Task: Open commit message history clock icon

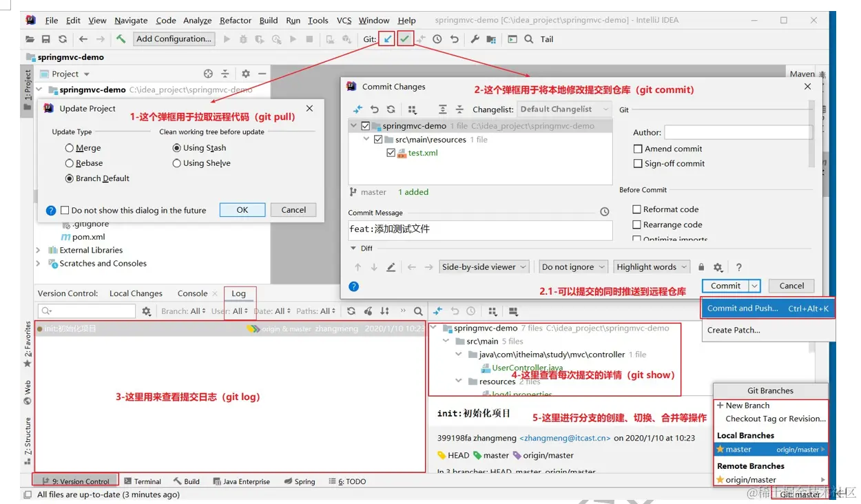Action: [605, 212]
